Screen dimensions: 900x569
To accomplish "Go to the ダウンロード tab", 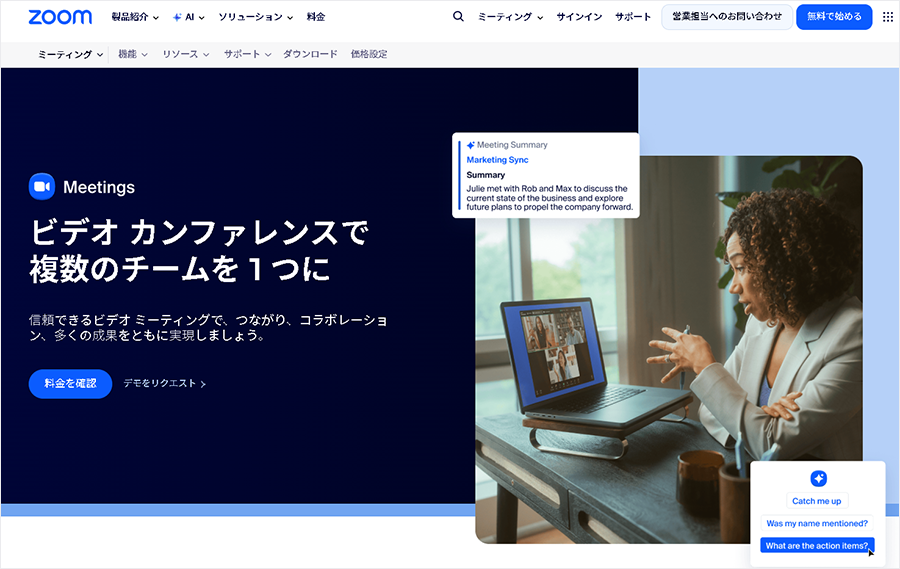I will (x=310, y=54).
